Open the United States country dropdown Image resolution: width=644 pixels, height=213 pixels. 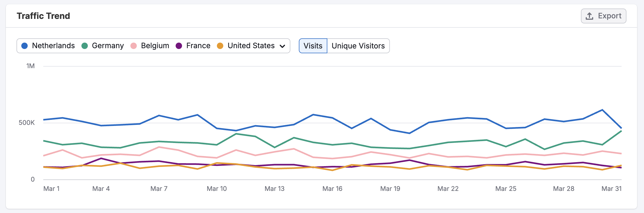251,46
